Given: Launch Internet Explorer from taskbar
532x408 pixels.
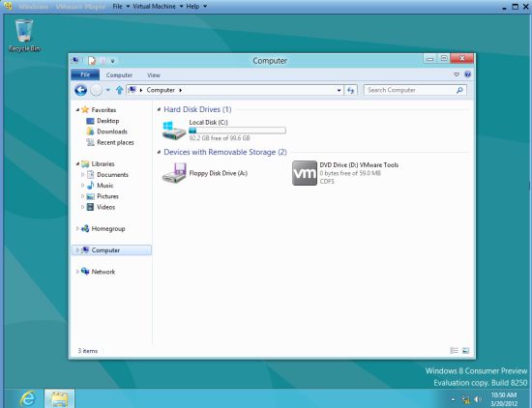Looking at the screenshot, I should click(x=28, y=398).
